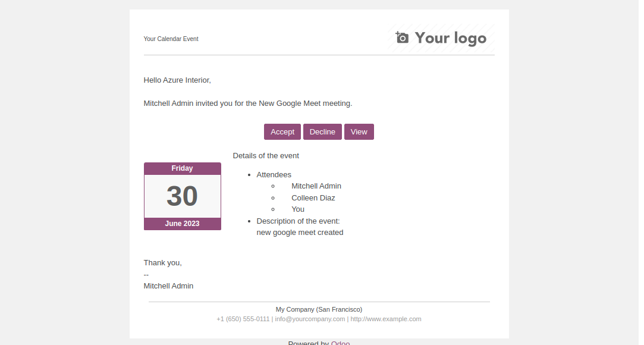Select Colleen Diaz in the attendees list
The height and width of the screenshot is (345, 644).
click(313, 197)
